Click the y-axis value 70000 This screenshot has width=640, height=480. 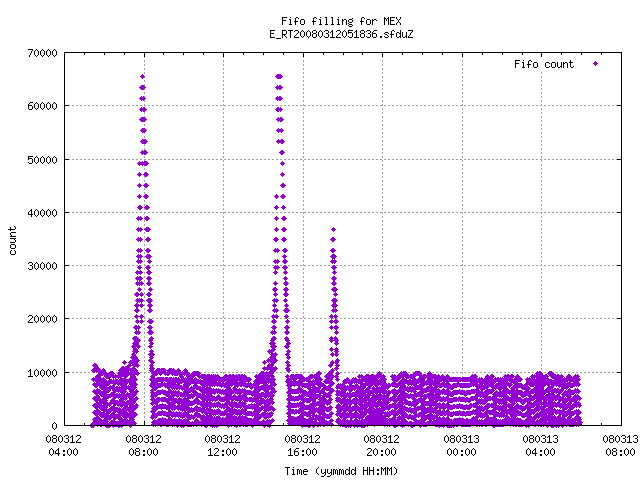(42, 53)
